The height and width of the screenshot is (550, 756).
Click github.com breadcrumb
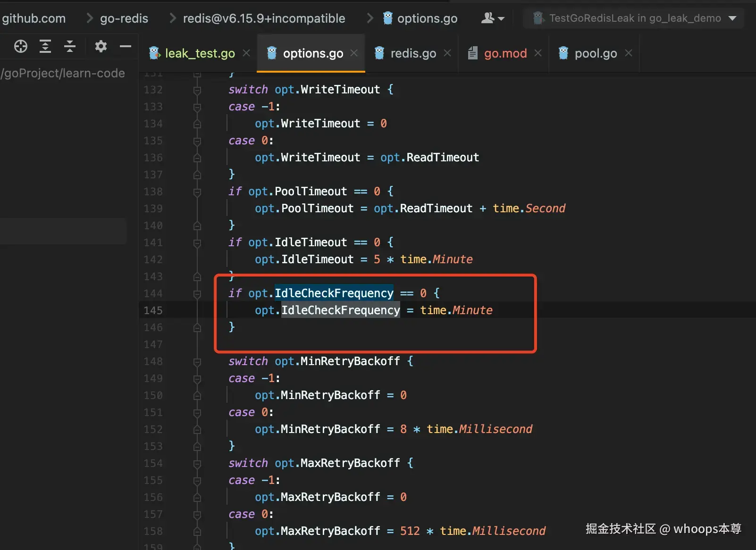tap(34, 18)
